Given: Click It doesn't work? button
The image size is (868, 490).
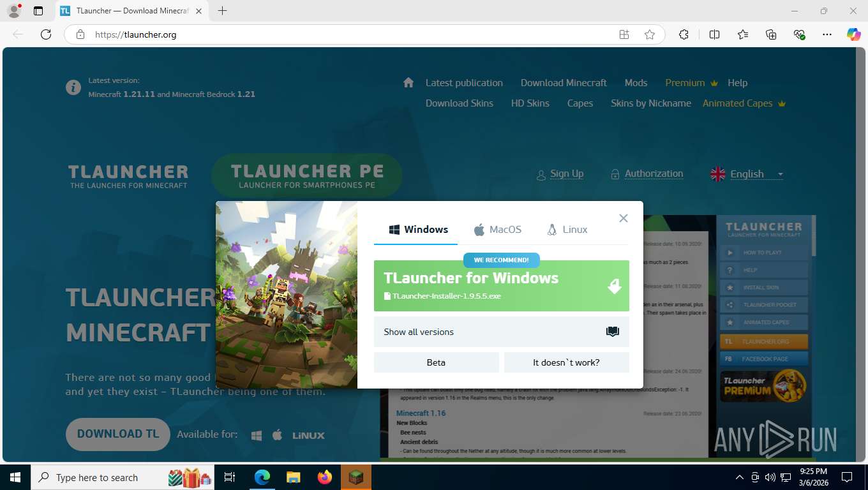Looking at the screenshot, I should click(566, 362).
